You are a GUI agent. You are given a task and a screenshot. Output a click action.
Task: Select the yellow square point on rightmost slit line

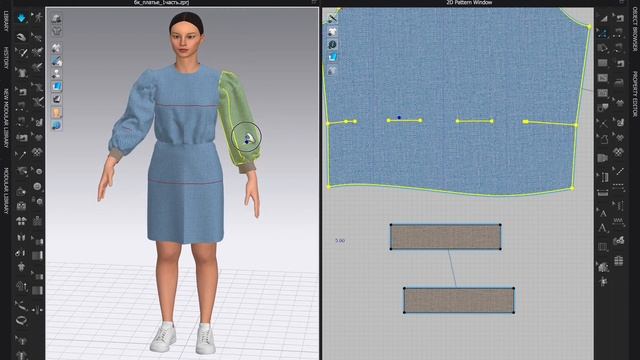525,122
